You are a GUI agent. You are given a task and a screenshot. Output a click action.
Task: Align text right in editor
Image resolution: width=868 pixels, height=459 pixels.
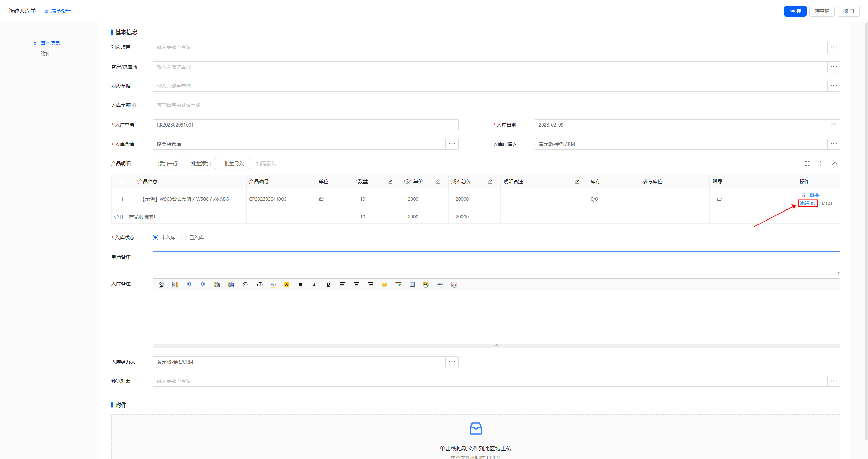[x=370, y=285]
